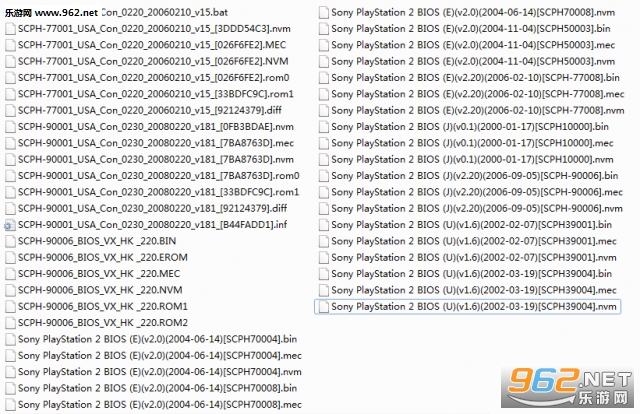Select SCPH-90001 [92124379].diff file name

152,209
